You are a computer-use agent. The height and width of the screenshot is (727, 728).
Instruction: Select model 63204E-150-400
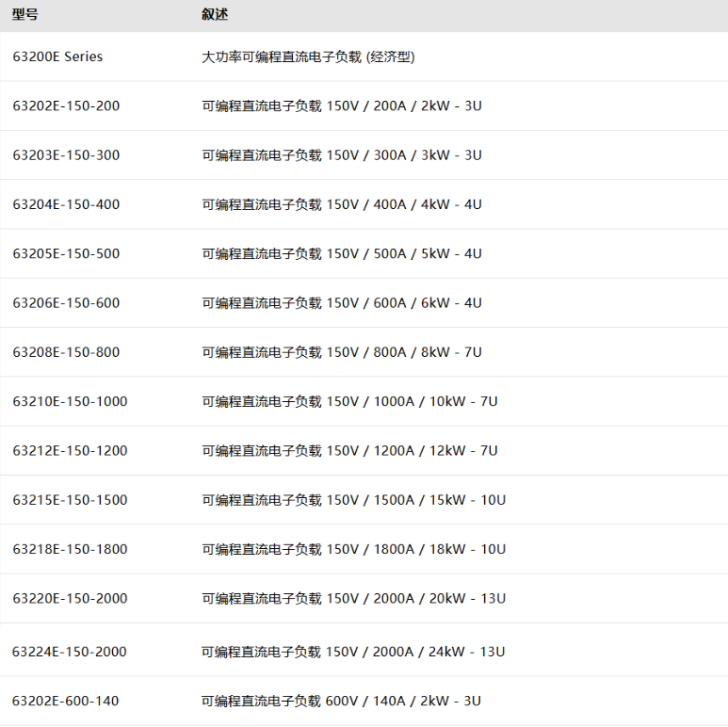tap(66, 204)
